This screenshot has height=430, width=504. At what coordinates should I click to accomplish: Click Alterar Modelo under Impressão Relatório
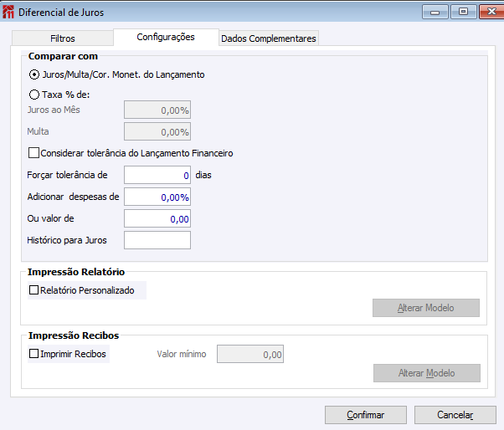tap(426, 308)
